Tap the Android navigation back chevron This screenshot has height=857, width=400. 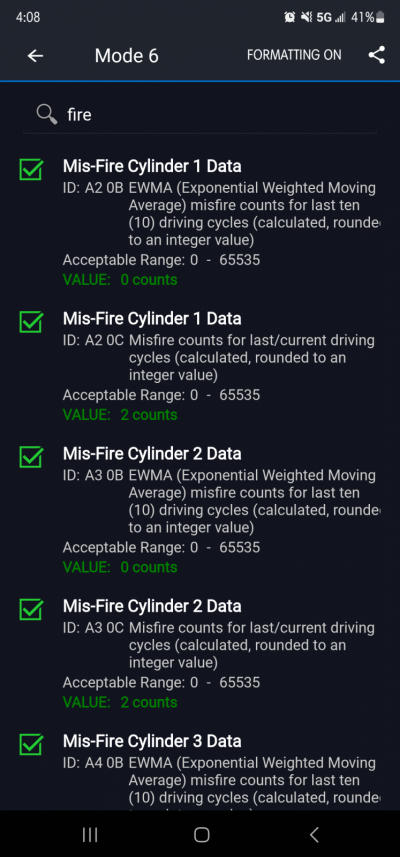[314, 834]
